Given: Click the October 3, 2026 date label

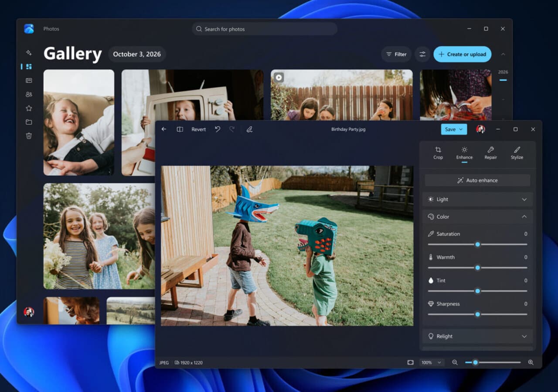Looking at the screenshot, I should click(137, 54).
